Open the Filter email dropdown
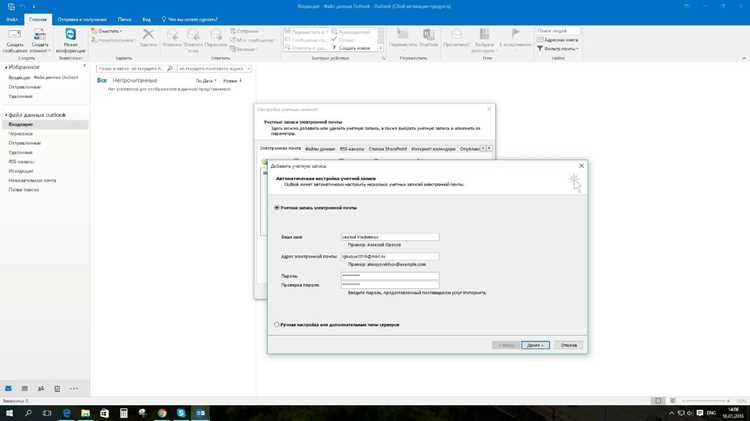750x421 pixels. click(558, 48)
